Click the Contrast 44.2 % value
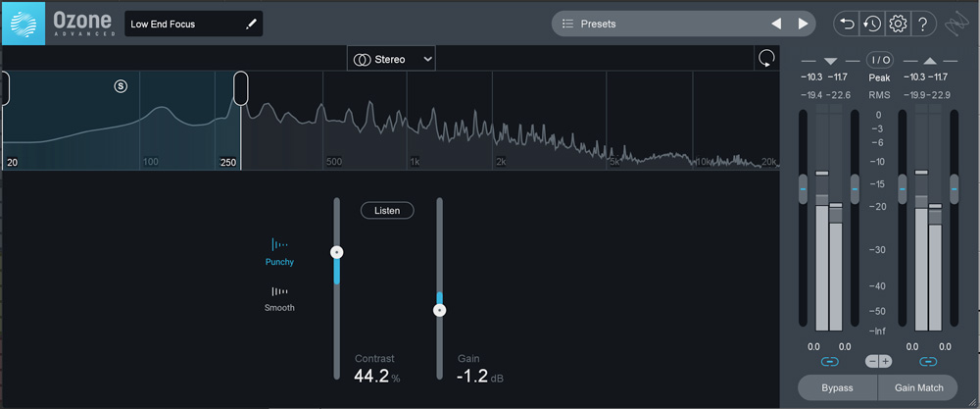 (377, 376)
